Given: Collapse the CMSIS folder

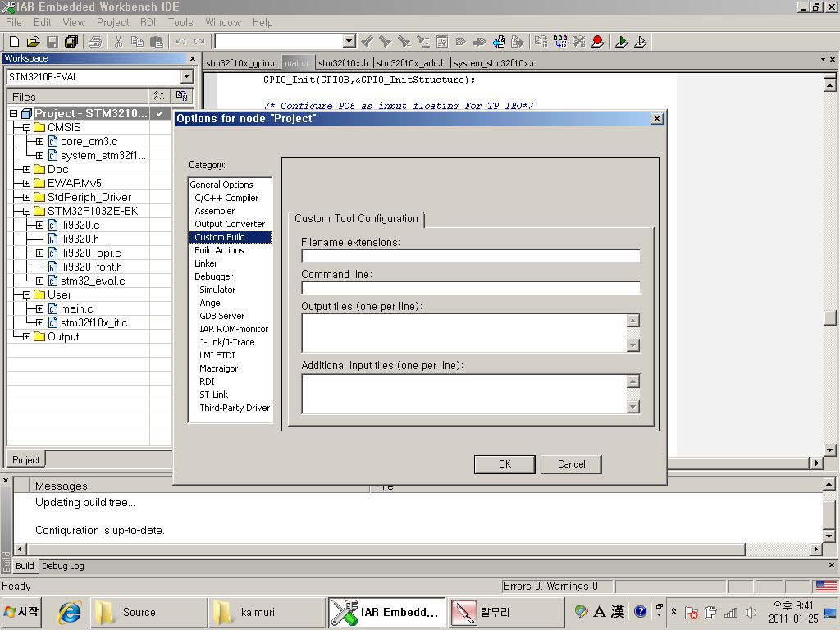Looking at the screenshot, I should 26,127.
